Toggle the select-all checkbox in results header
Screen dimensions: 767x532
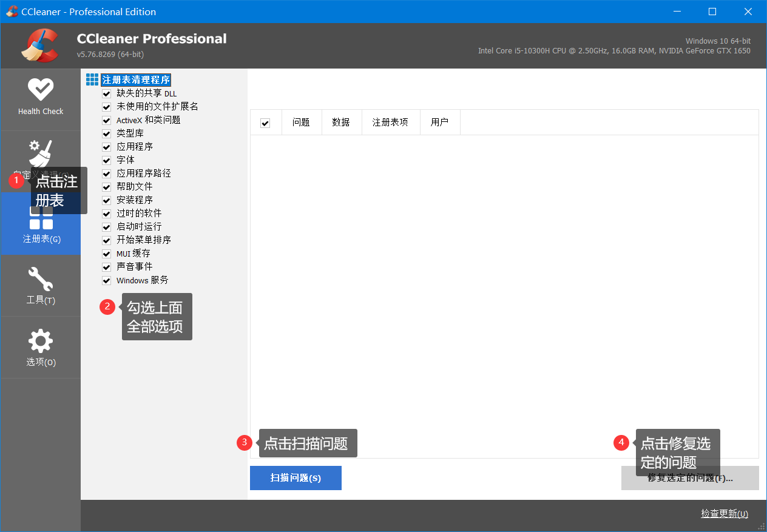point(265,123)
